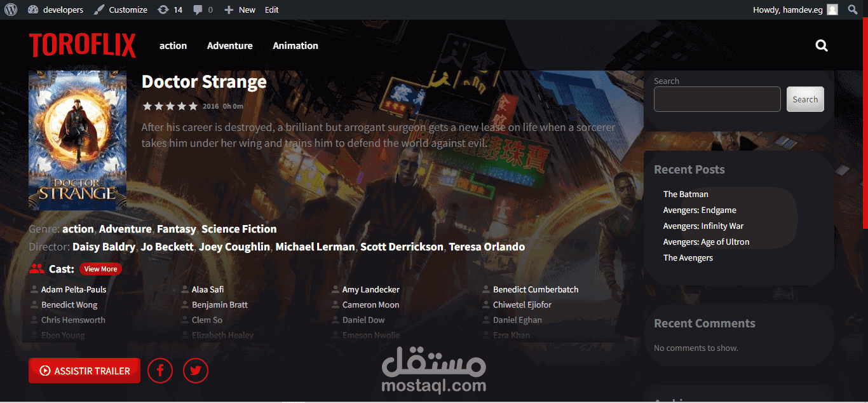Viewport: 868px width, 403px height.
Task: Open cast member Daniel Eghan
Action: tap(517, 320)
